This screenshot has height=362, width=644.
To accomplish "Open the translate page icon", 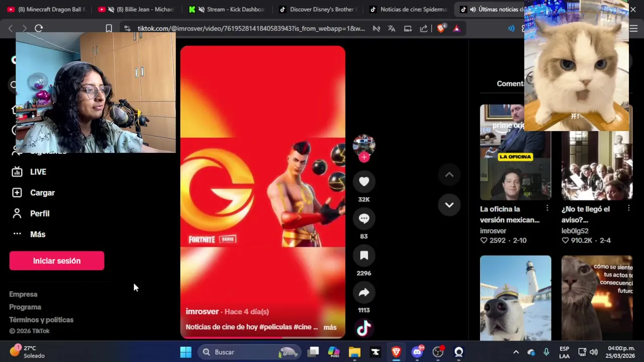I will (391, 29).
